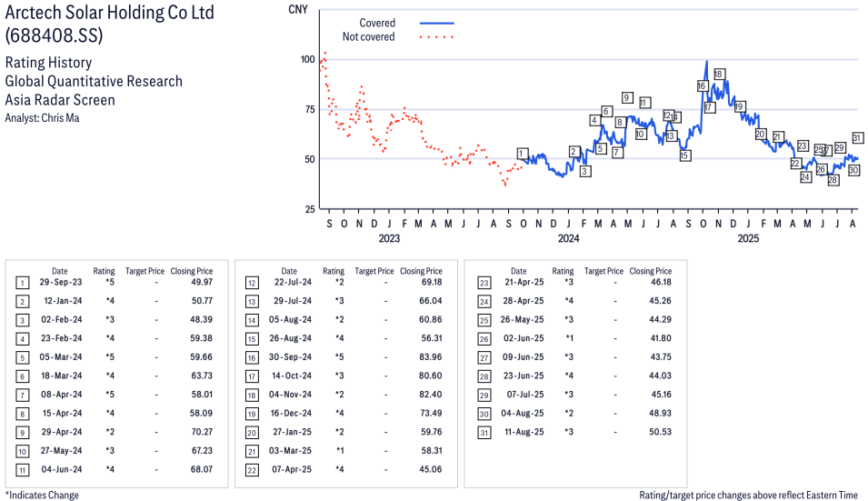Click the closing price '48.39'
The image size is (868, 501).
202,319
